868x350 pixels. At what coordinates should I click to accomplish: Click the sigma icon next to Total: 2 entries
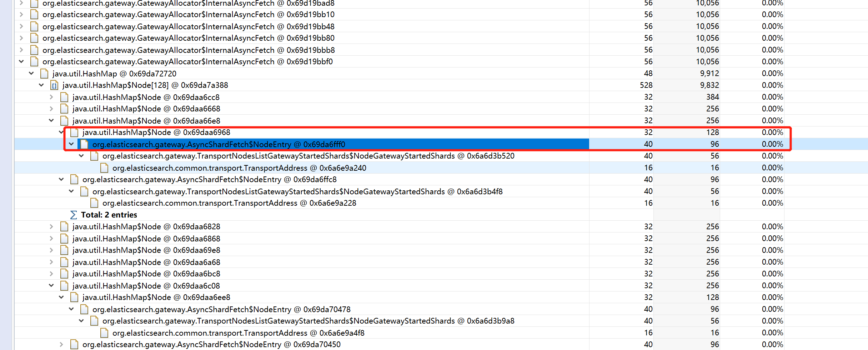[74, 215]
